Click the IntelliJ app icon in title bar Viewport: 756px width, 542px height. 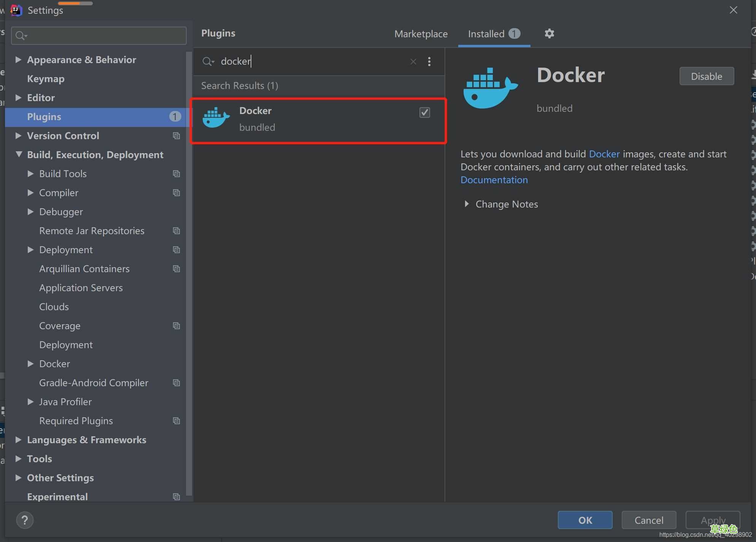pos(16,10)
